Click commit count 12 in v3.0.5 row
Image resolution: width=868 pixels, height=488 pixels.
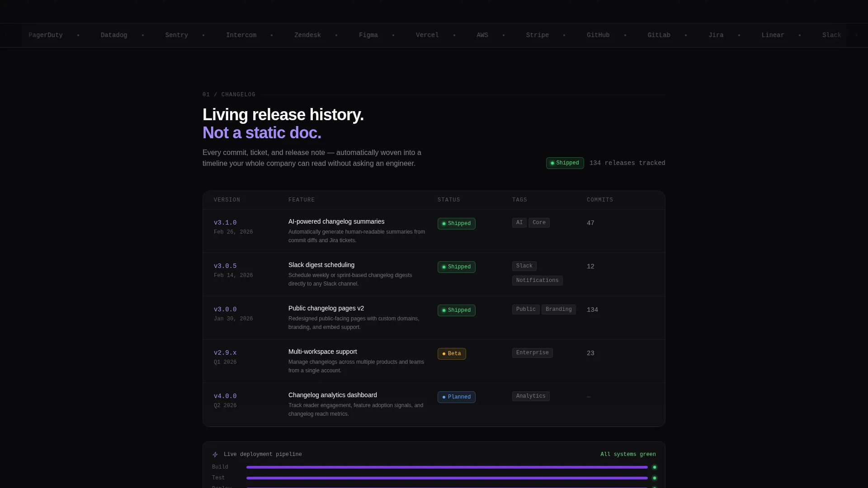click(x=590, y=267)
